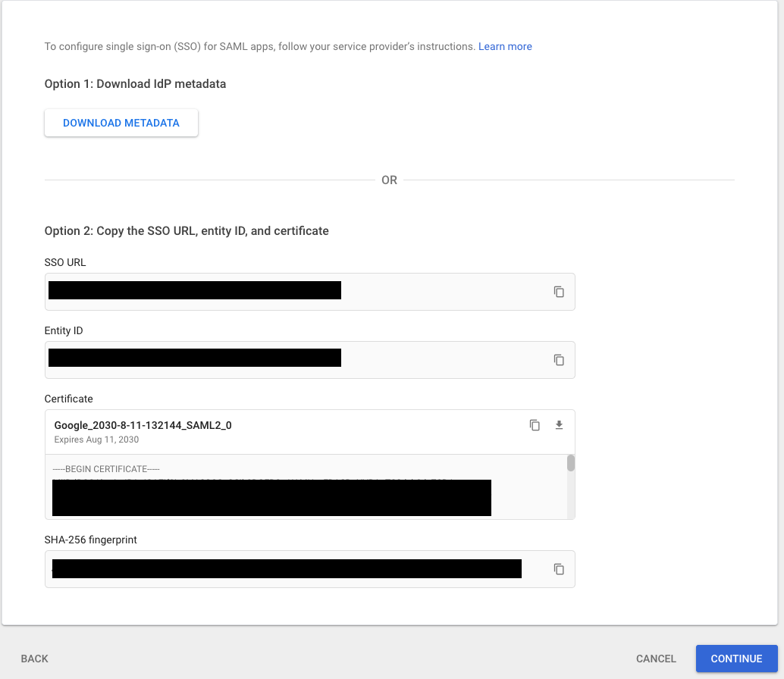The width and height of the screenshot is (784, 679).
Task: Go BACK to the previous setup step
Action: tap(34, 659)
